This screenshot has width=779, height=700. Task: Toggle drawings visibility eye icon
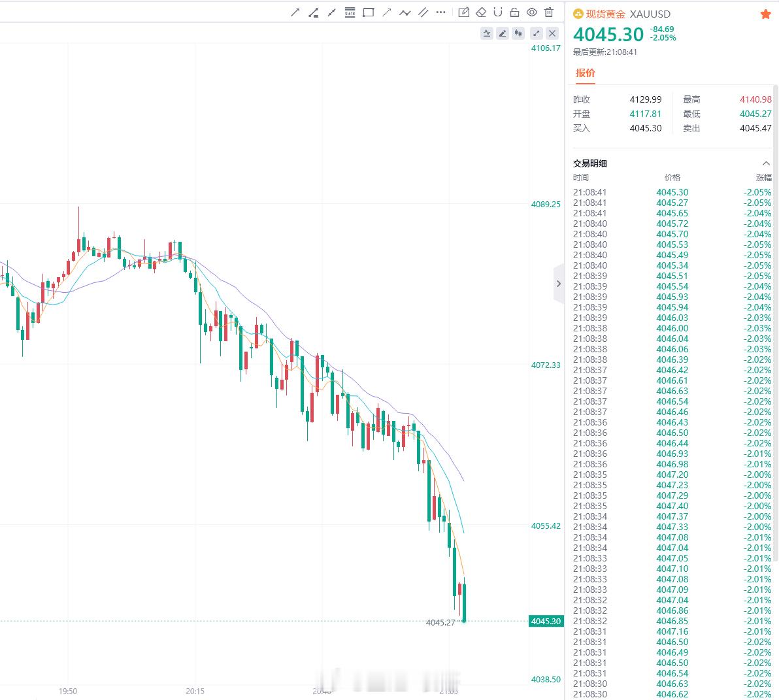(x=531, y=12)
